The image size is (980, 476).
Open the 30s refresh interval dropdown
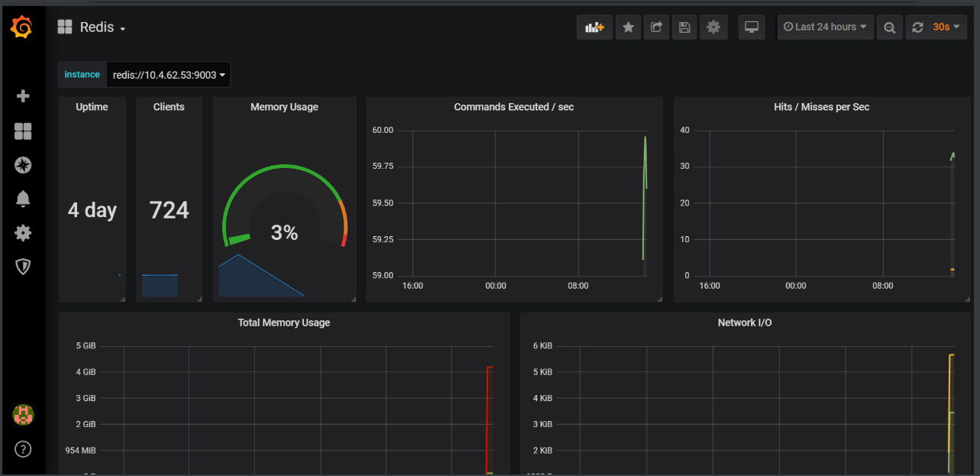[947, 27]
